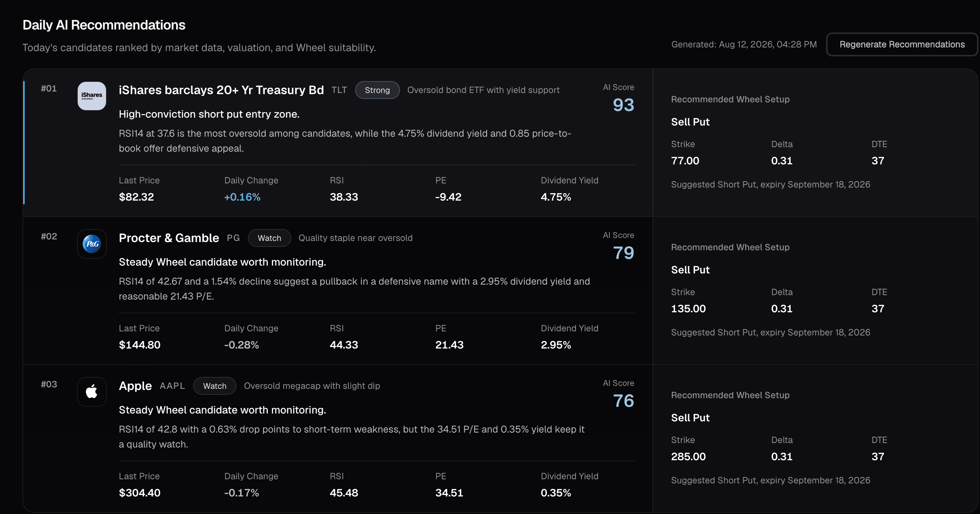Click AI Score value 93
The height and width of the screenshot is (514, 980).
pyautogui.click(x=624, y=105)
